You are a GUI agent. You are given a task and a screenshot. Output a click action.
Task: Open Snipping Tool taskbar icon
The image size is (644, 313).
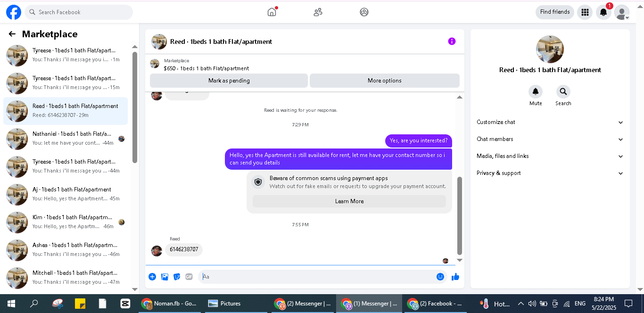(58, 304)
